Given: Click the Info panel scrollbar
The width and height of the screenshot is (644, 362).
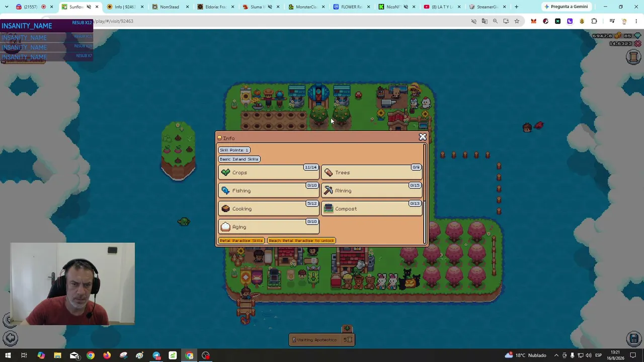Looking at the screenshot, I should click(x=425, y=194).
